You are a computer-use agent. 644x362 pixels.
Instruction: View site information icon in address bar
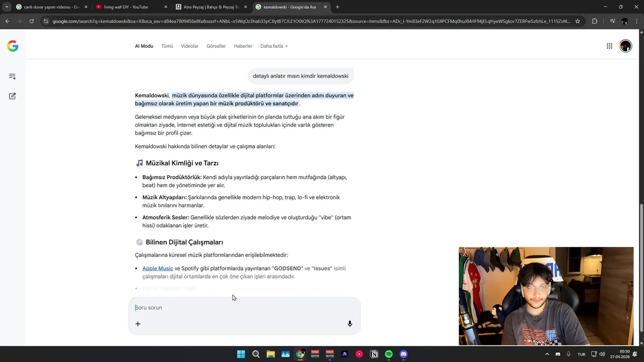(46, 21)
